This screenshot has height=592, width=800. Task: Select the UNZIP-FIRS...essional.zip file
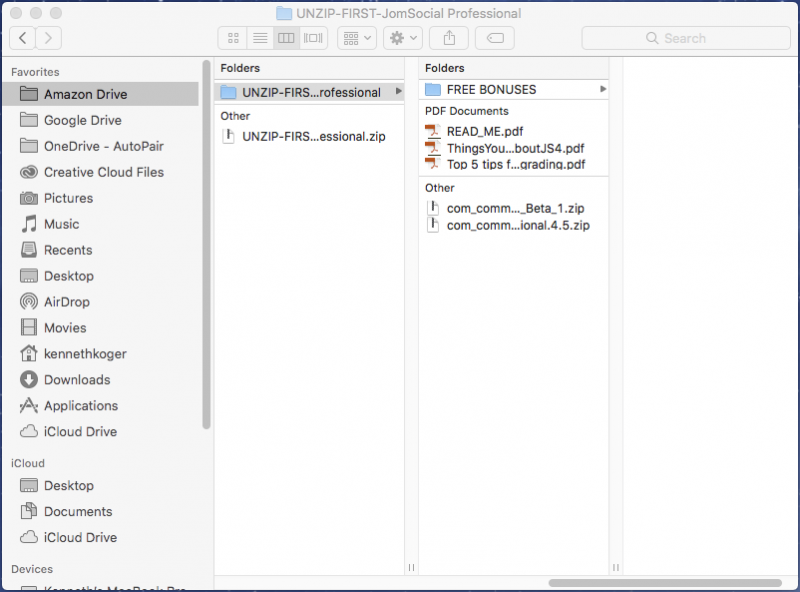pos(309,136)
